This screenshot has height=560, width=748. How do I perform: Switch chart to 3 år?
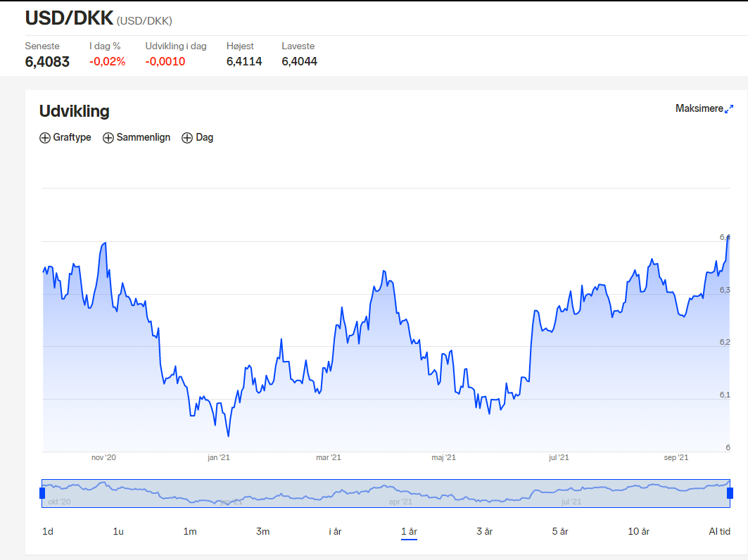pos(484,531)
